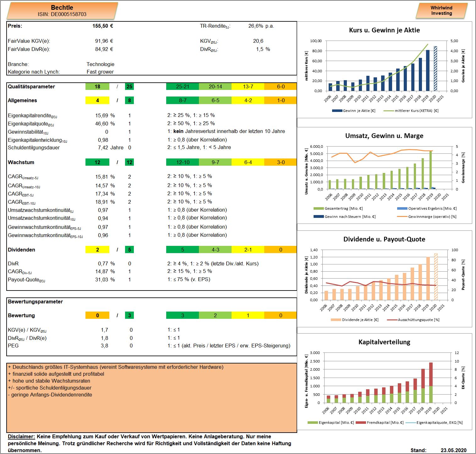Click the note about sportliche Schuldentilgungsdauer
The width and height of the screenshot is (476, 454).
click(50, 388)
